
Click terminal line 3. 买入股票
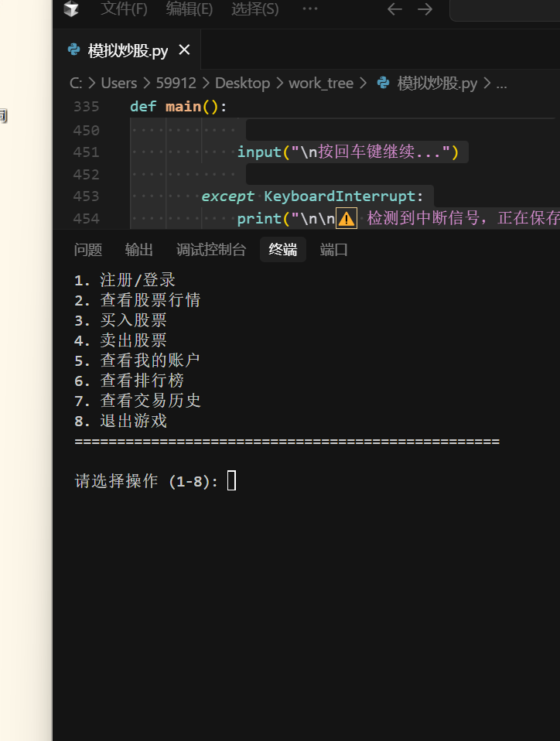tap(121, 320)
